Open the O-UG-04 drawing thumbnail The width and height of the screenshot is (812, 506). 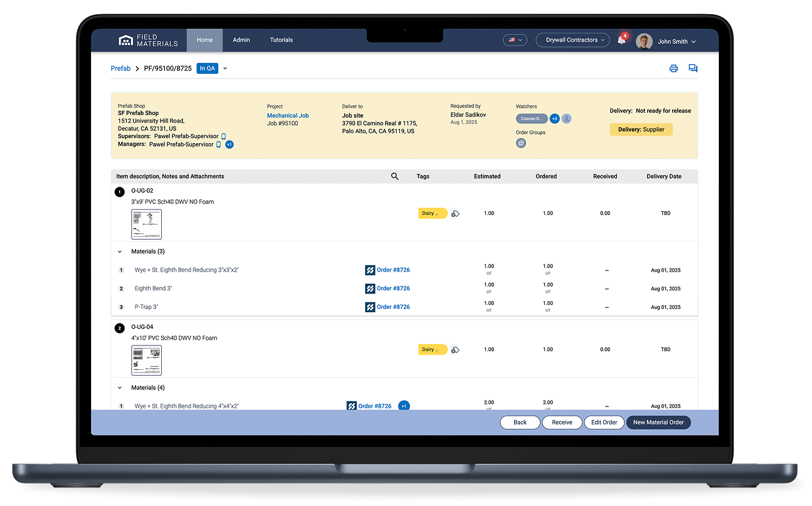click(146, 360)
